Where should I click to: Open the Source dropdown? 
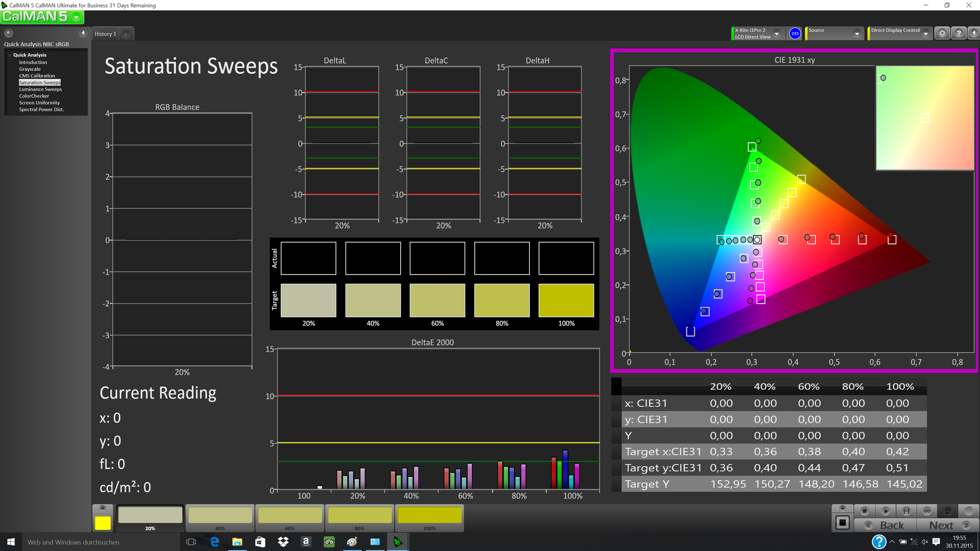(x=857, y=34)
